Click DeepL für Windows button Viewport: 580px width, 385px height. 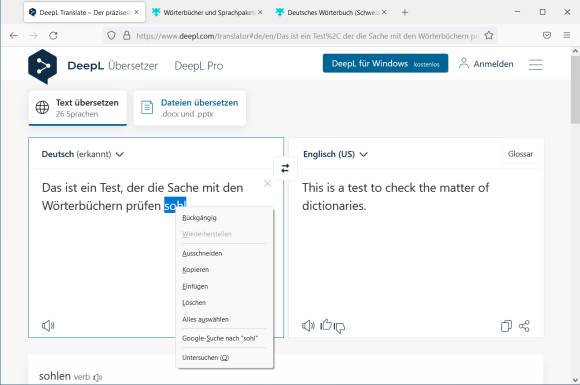[385, 63]
